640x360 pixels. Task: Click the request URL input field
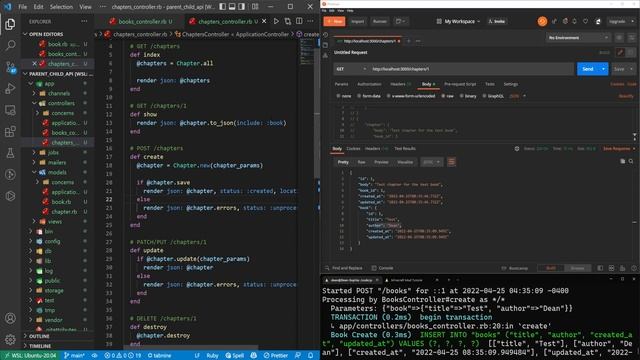pos(471,69)
